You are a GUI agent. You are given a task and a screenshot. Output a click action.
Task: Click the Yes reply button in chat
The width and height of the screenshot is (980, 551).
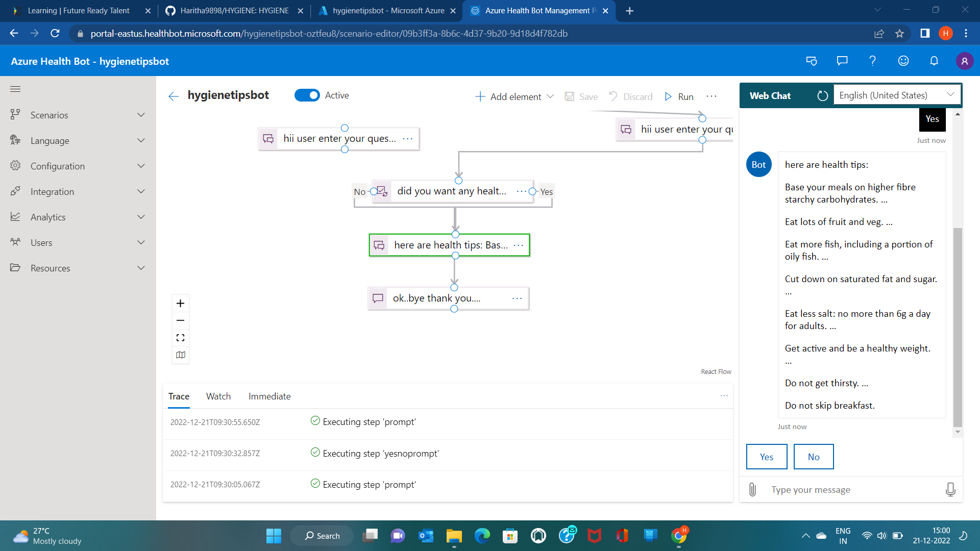pyautogui.click(x=766, y=457)
